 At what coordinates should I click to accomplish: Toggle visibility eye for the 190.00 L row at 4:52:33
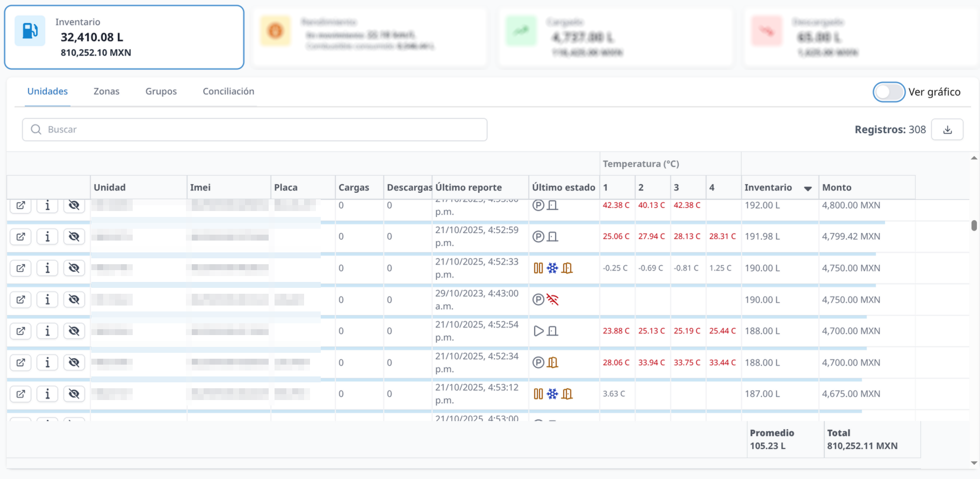pyautogui.click(x=74, y=268)
